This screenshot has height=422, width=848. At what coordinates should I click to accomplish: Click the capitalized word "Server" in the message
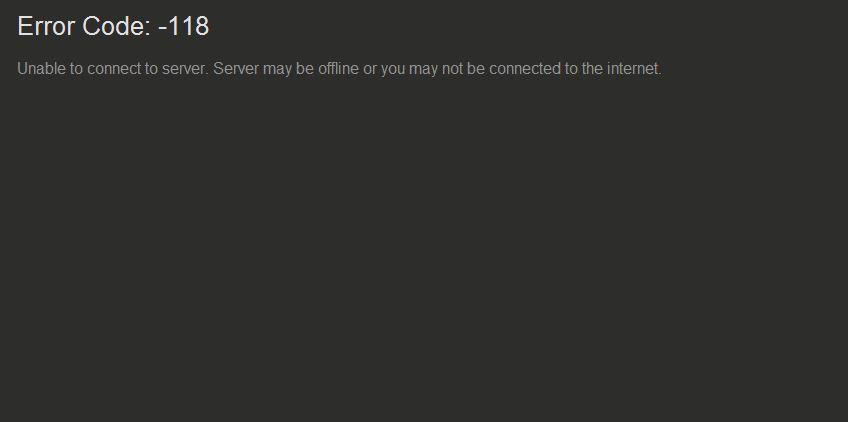click(x=236, y=69)
